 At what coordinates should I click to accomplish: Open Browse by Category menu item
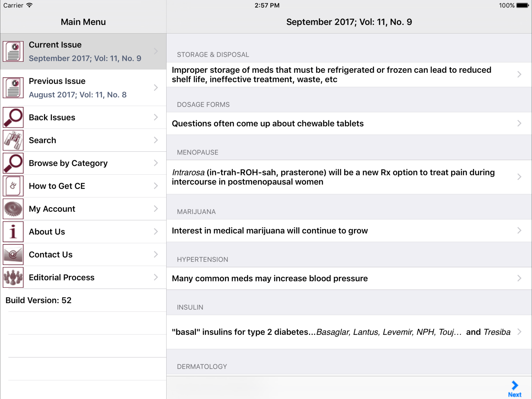68,163
